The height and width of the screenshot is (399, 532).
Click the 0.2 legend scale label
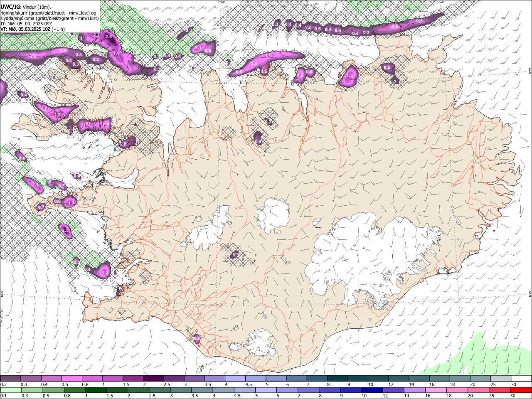(3, 384)
